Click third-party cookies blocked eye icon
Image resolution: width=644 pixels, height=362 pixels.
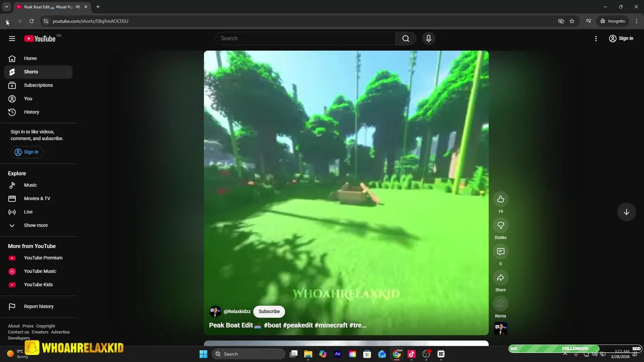pyautogui.click(x=561, y=21)
